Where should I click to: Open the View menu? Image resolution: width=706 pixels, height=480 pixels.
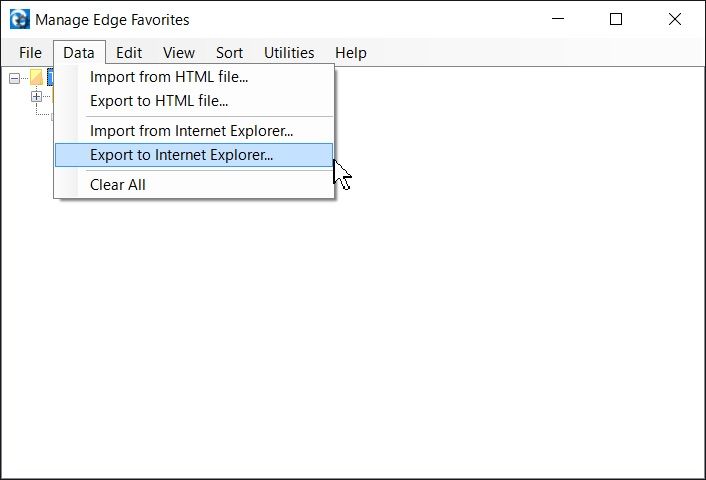point(179,53)
